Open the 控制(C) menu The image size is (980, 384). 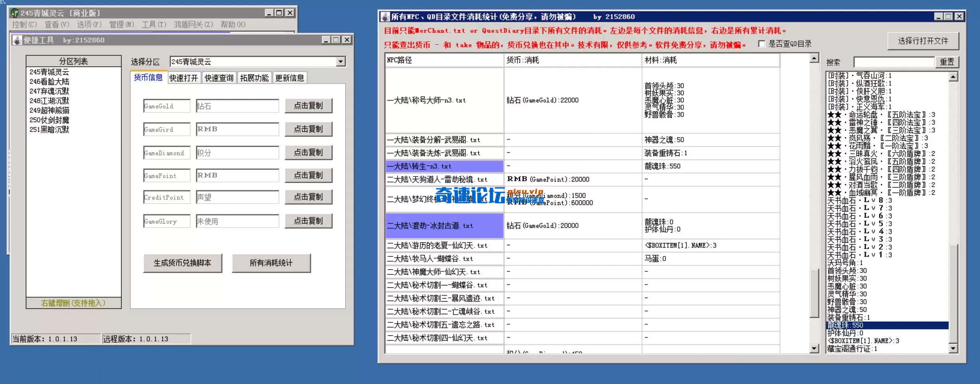point(25,25)
